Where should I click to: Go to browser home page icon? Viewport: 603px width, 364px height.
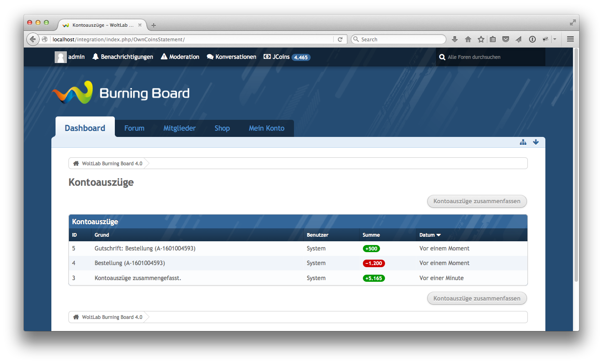tap(468, 39)
